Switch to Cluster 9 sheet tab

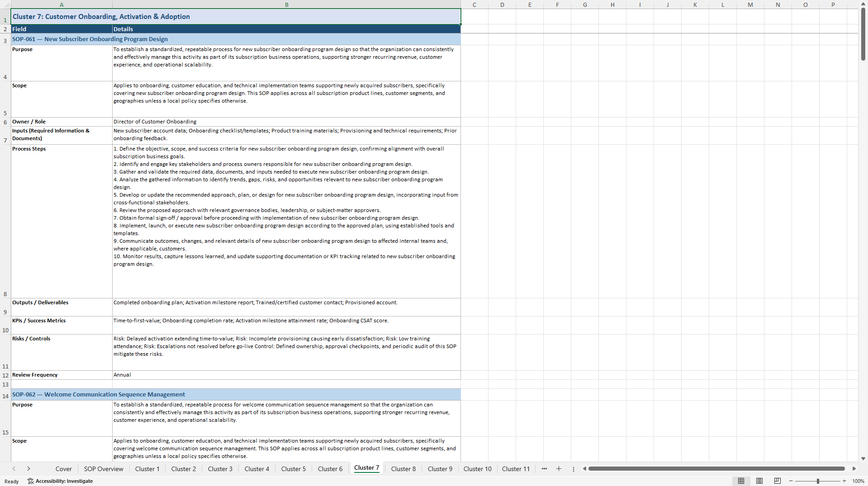(x=440, y=469)
